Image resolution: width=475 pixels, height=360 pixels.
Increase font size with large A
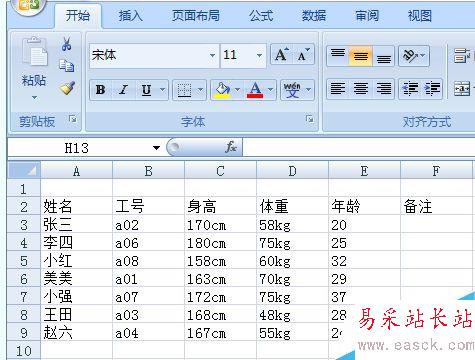pos(281,55)
